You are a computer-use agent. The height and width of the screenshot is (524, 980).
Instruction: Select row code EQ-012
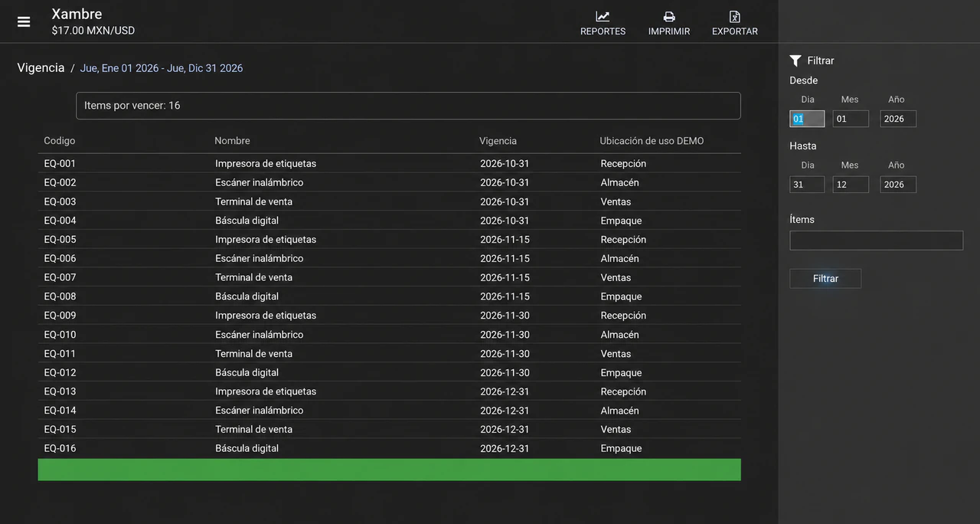coord(60,372)
